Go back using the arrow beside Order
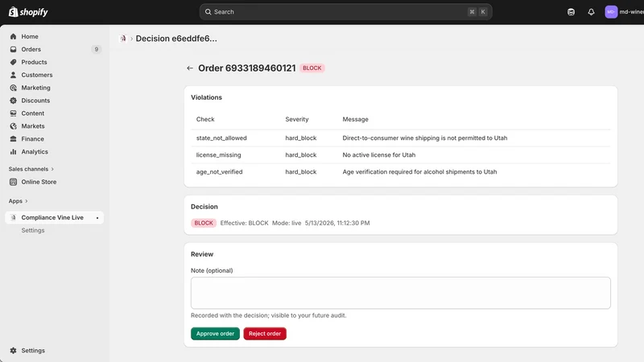Image resolution: width=644 pixels, height=362 pixels. coord(190,68)
